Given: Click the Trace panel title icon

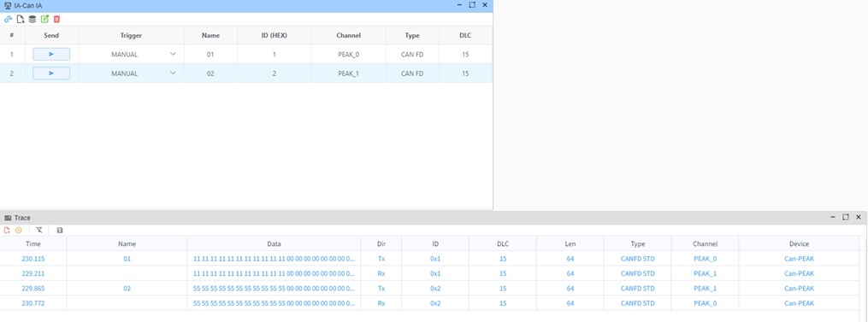Looking at the screenshot, I should click(x=8, y=218).
